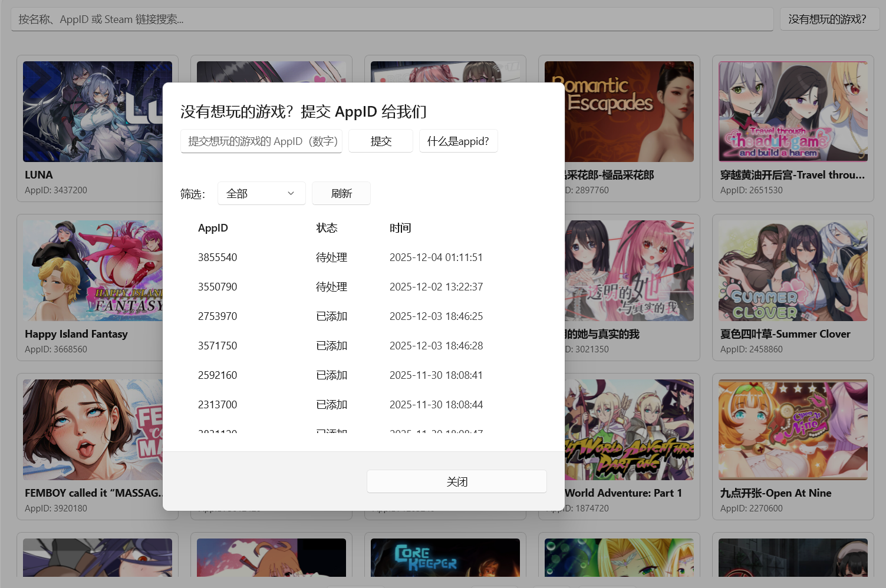886x588 pixels.
Task: Click the 状态 column header
Action: click(327, 228)
